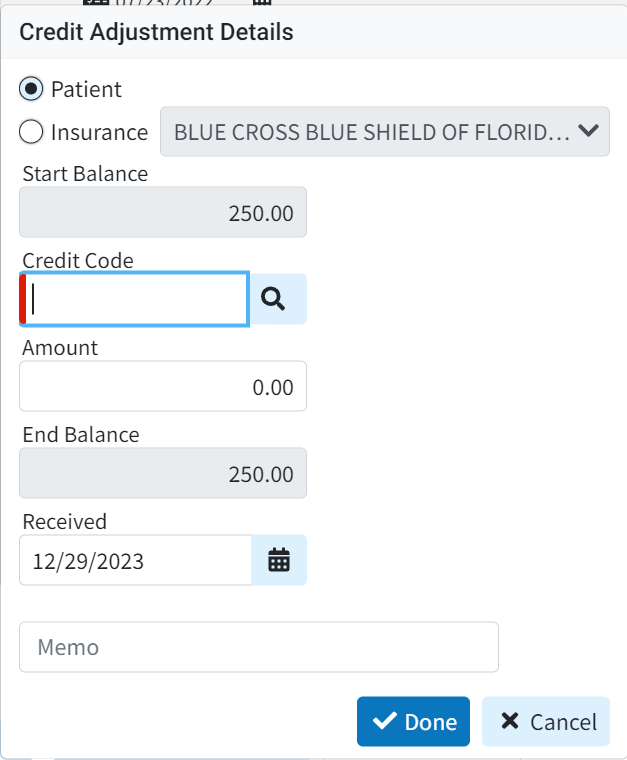Click the Received date field 12/29/2023
The image size is (627, 760).
click(135, 560)
